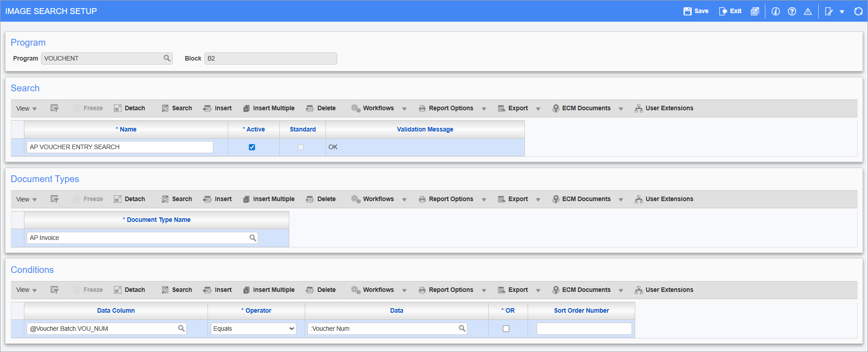Click Insert Multiple in Document Types
This screenshot has height=352, width=868.
tap(269, 199)
